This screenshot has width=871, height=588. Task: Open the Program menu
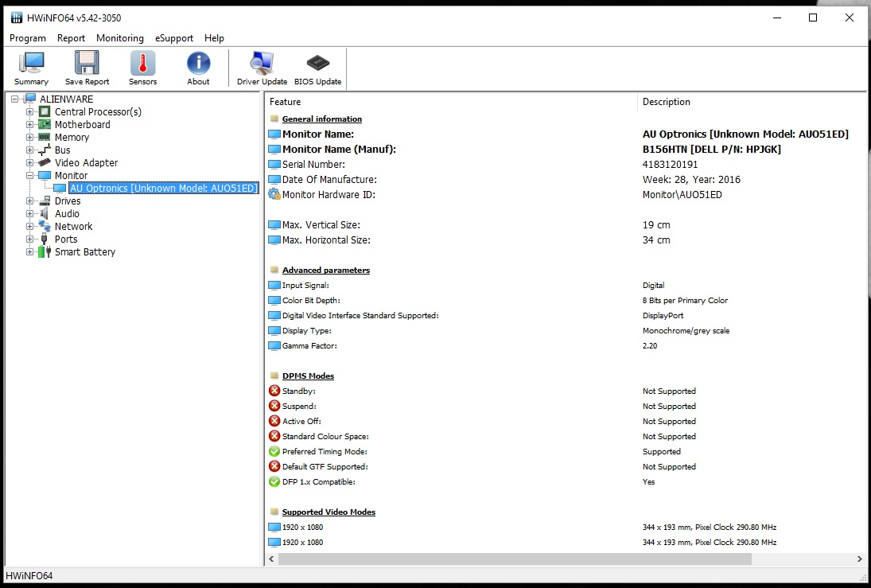(28, 37)
